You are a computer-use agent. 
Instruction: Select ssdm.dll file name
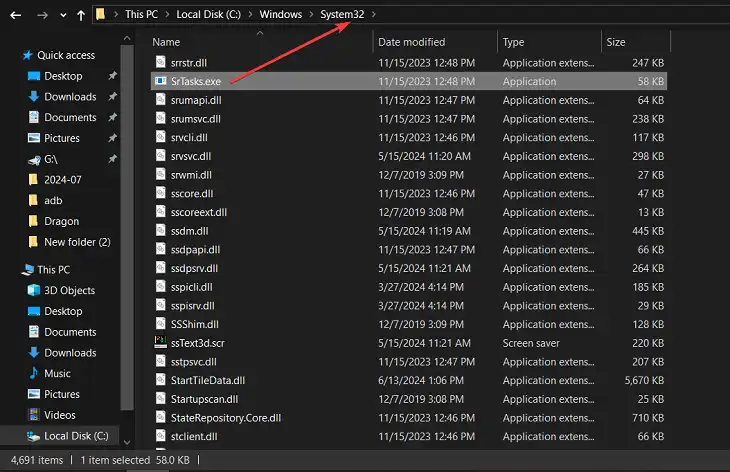[189, 231]
